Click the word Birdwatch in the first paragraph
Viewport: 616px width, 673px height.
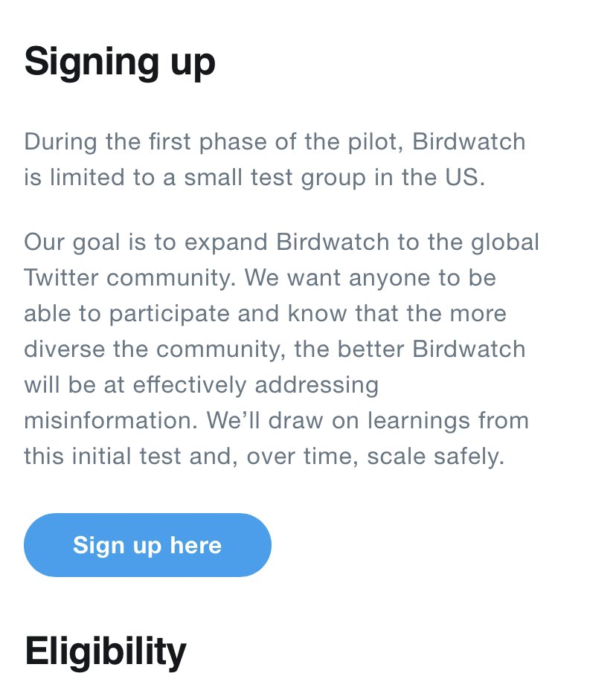tap(469, 141)
